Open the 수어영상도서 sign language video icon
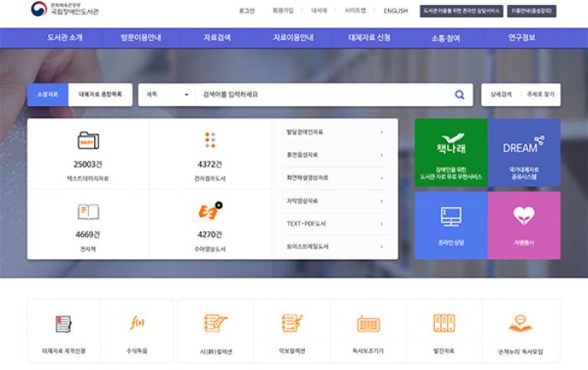This screenshot has height=370, width=588. tap(210, 210)
